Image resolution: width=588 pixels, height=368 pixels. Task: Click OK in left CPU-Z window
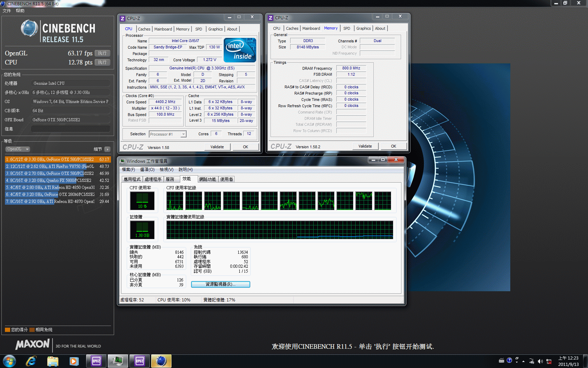pyautogui.click(x=245, y=147)
